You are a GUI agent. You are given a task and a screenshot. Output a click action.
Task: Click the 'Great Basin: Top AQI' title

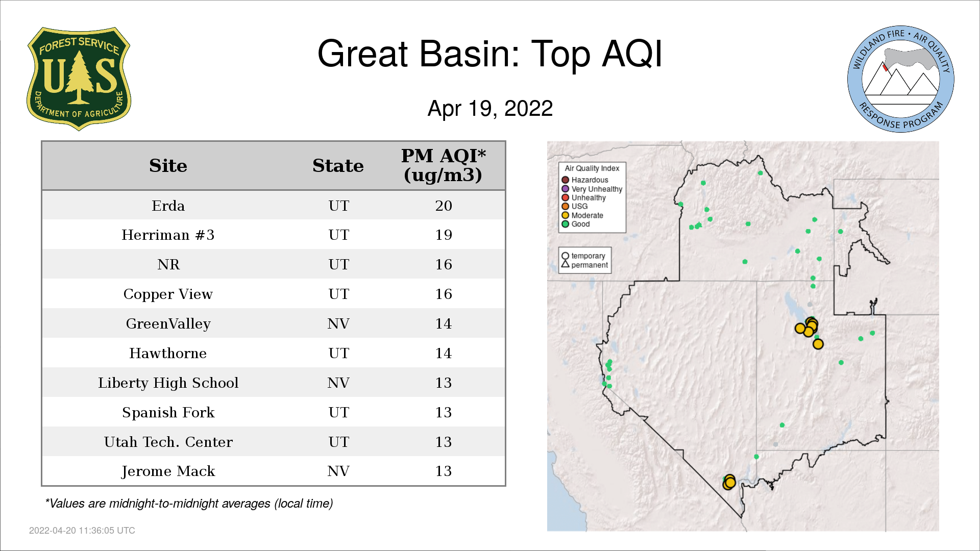coord(490,54)
